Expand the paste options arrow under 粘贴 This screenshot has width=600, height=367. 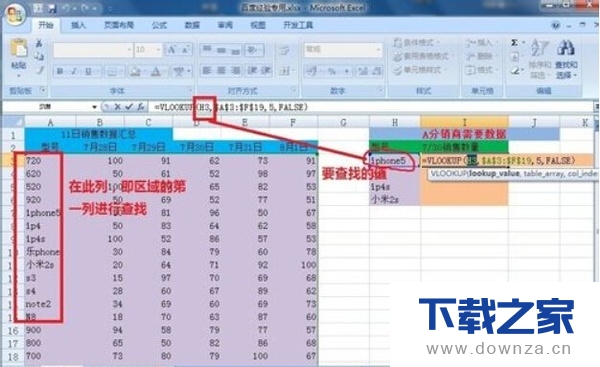tap(18, 76)
